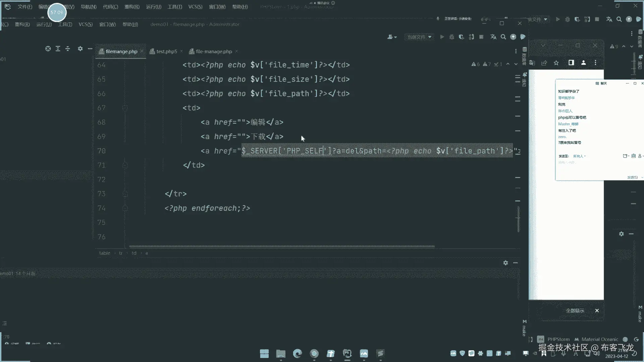
Task: Open the VCS(S) menu
Action: (195, 7)
